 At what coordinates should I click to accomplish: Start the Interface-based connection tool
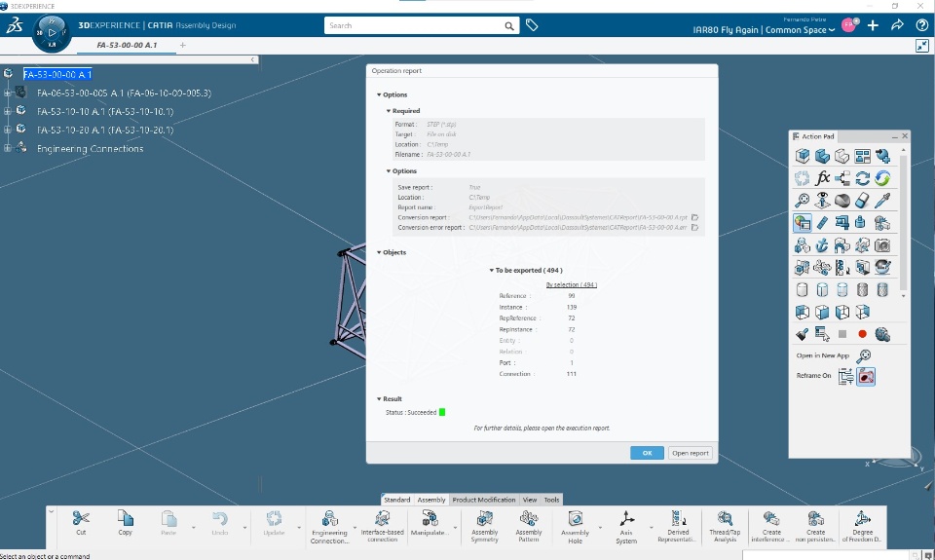tap(382, 526)
